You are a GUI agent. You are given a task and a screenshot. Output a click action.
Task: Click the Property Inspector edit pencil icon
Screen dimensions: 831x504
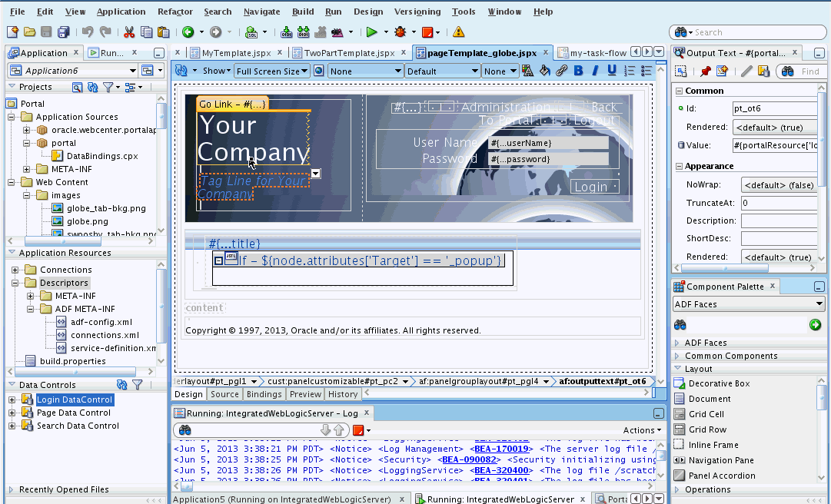click(x=746, y=71)
